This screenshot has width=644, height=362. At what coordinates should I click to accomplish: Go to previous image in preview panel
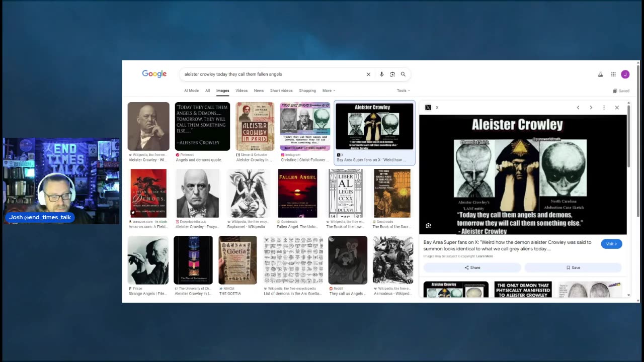(578, 108)
